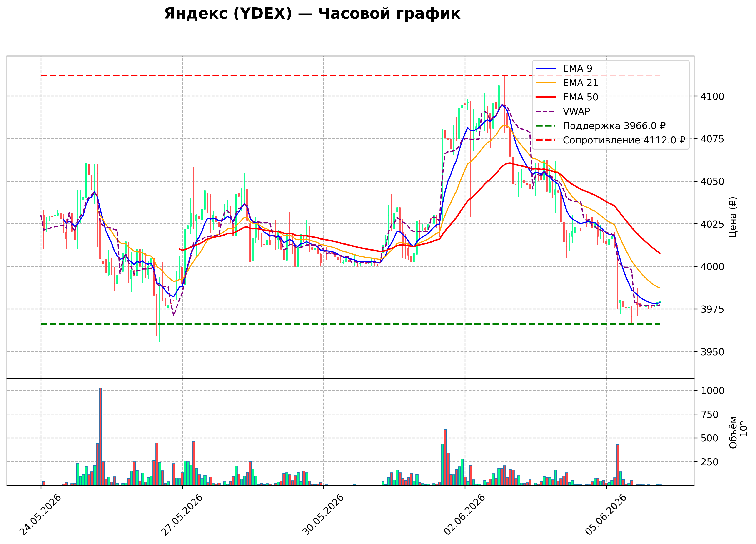The image size is (756, 544).
Task: Click price axis tick 4050
Action: tap(712, 181)
